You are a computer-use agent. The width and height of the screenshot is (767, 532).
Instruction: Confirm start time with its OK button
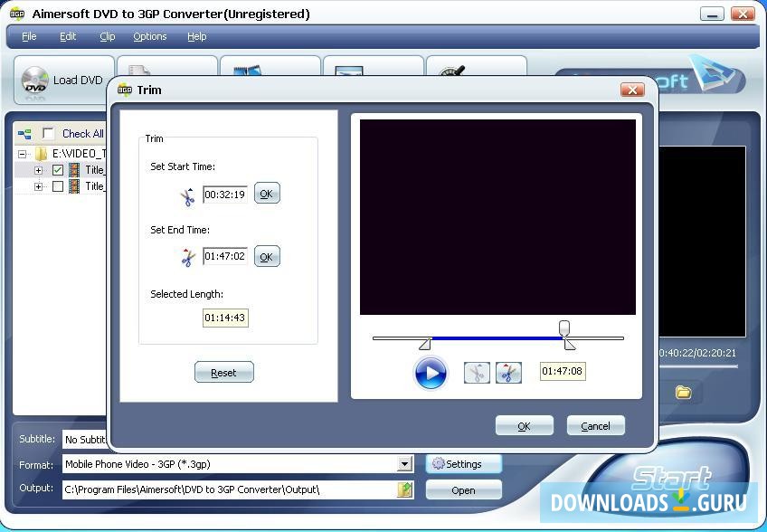pyautogui.click(x=267, y=194)
